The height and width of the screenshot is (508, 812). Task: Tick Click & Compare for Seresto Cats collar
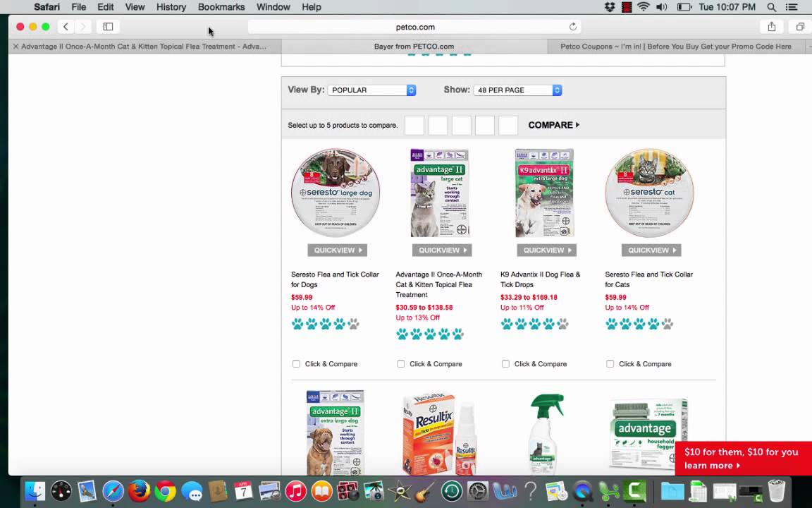[610, 364]
